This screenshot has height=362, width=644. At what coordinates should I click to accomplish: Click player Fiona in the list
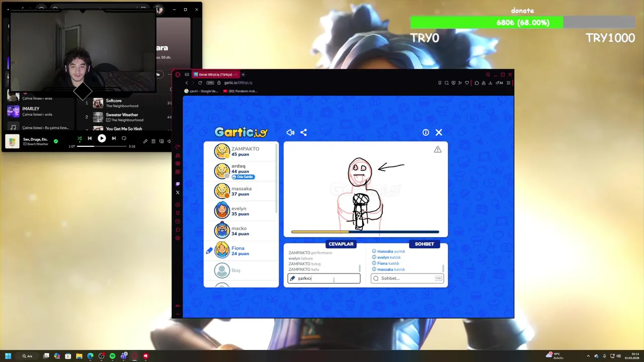click(x=240, y=250)
